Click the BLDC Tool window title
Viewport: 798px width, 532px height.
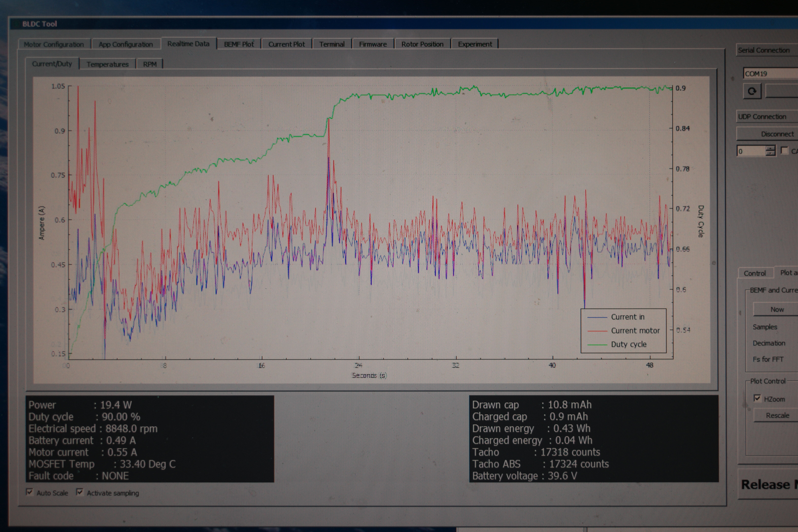pos(40,24)
